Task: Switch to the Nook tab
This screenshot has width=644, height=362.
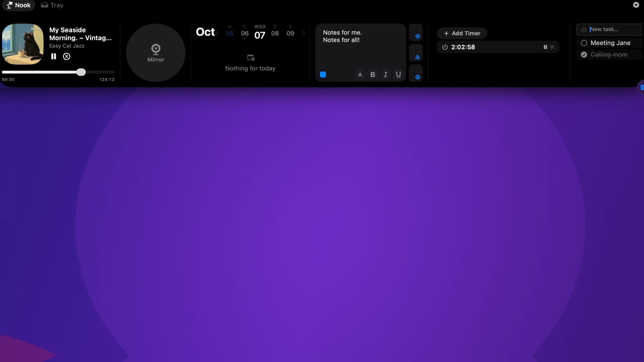Action: [x=19, y=5]
